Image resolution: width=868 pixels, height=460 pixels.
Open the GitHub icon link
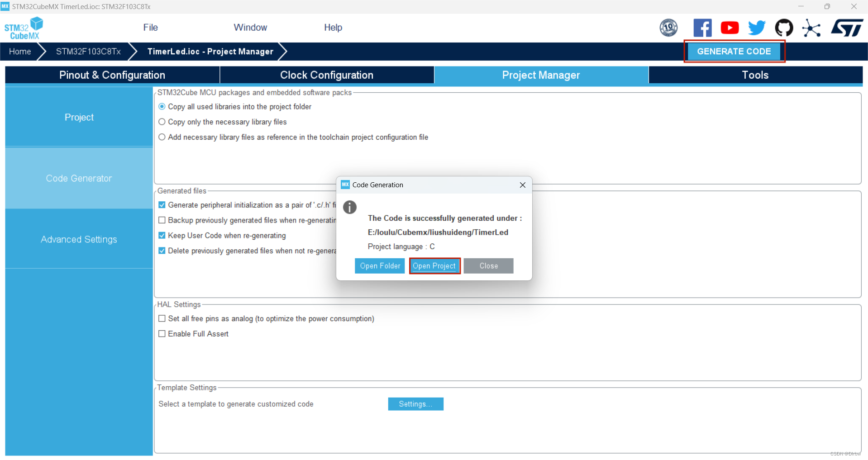(x=784, y=28)
